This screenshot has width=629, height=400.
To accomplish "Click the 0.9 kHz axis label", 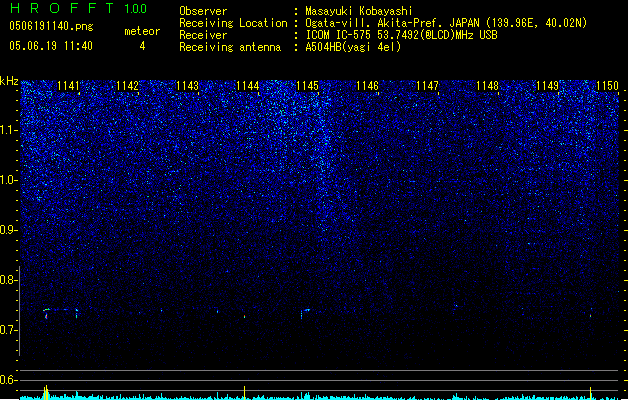I will (8, 230).
